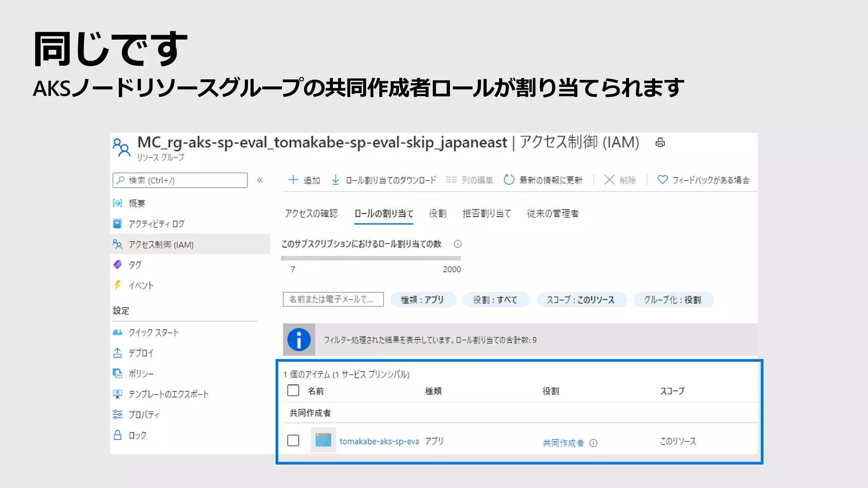Click the 追加 plus button
Screen dimensions: 868x488
click(304, 180)
